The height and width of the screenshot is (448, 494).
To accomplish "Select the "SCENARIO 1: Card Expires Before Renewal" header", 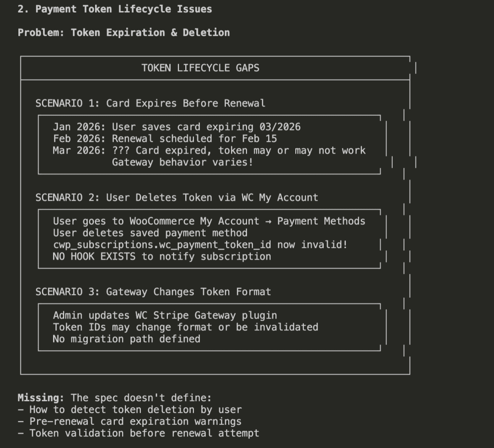I will pyautogui.click(x=150, y=103).
